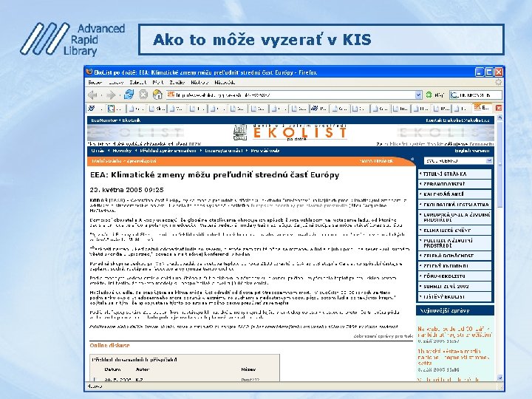Click the red close-tab icon on tab strip
532x399 pixels.
pyautogui.click(x=499, y=108)
